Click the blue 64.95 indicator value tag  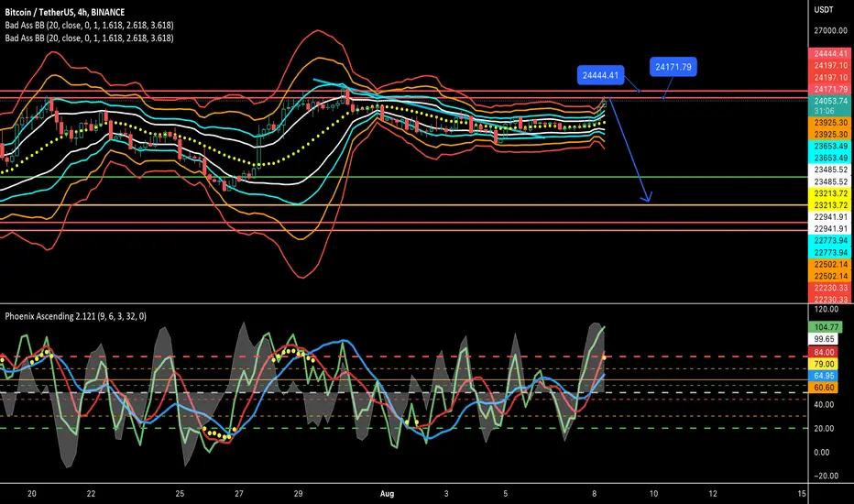click(824, 376)
